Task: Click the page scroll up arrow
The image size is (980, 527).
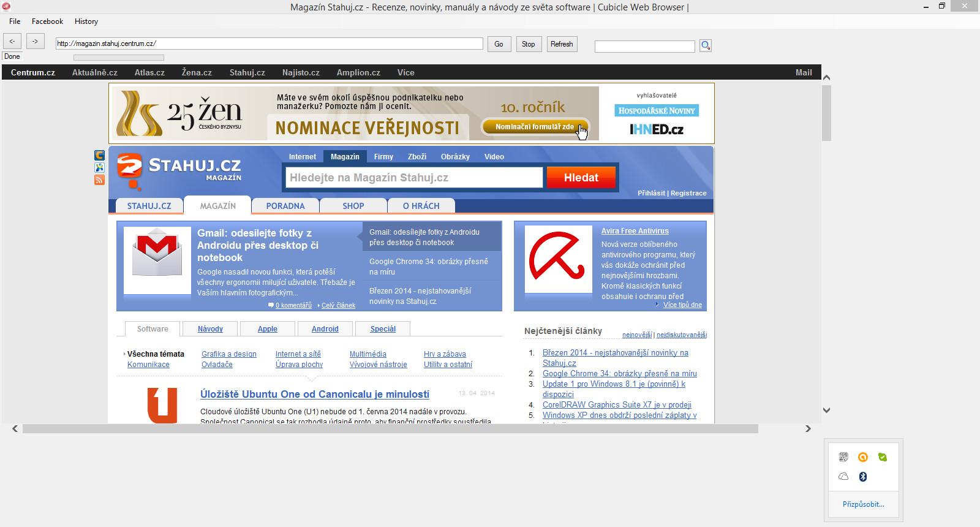Action: [x=826, y=78]
